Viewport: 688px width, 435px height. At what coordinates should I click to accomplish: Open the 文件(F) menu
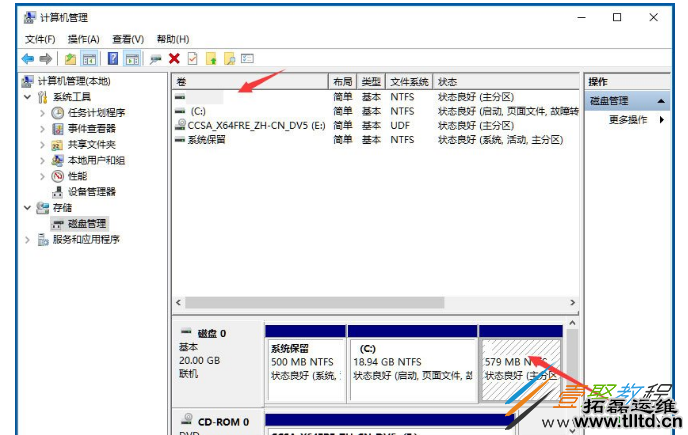tap(40, 40)
